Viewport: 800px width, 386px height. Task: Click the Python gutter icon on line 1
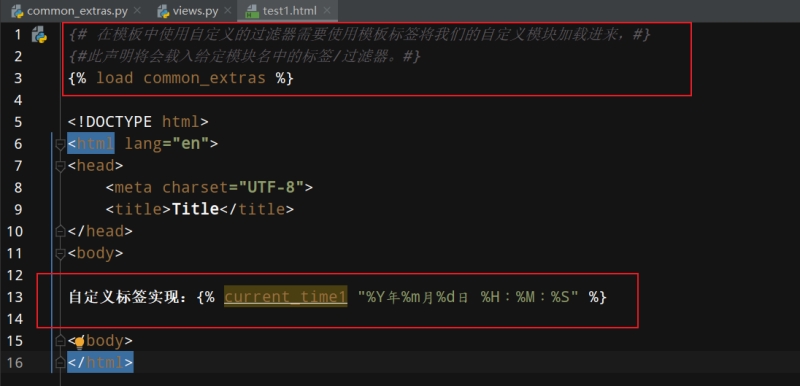click(x=39, y=35)
